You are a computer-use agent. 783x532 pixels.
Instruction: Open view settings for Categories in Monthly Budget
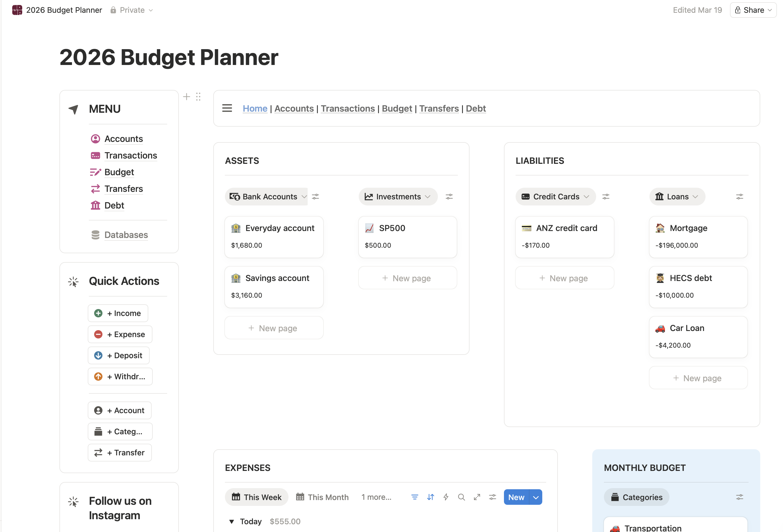pyautogui.click(x=739, y=497)
